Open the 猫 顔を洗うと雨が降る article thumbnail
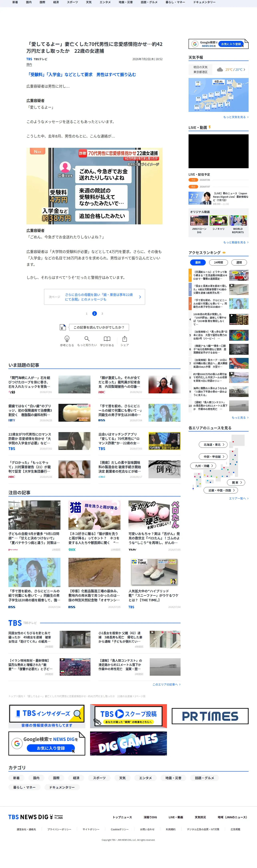This screenshot has height=868, width=257. (94, 515)
